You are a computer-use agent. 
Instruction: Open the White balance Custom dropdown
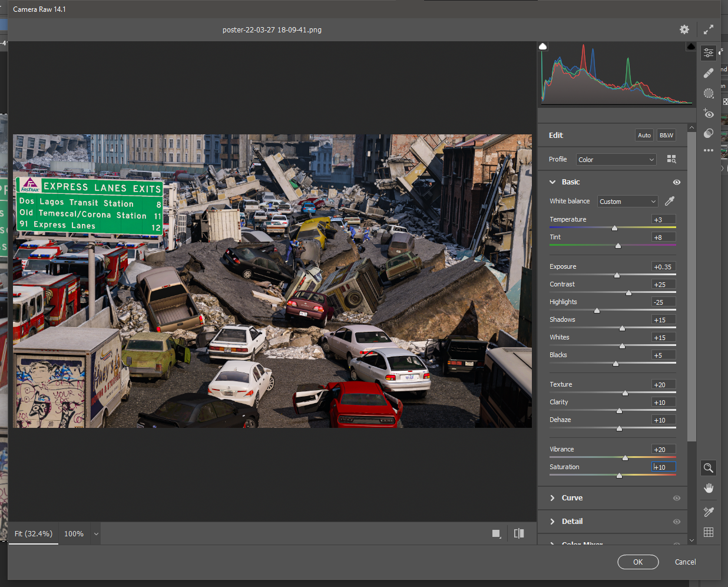627,202
